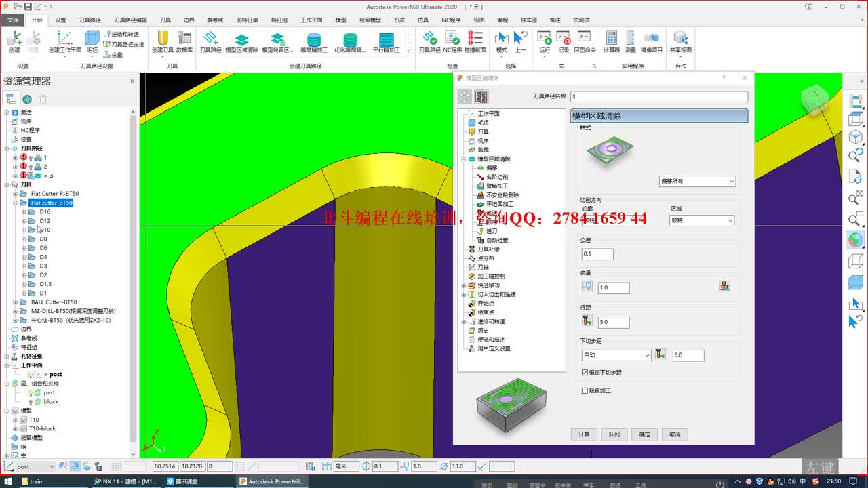Close the 资源管理器 panel
This screenshot has width=868, height=488.
click(132, 81)
